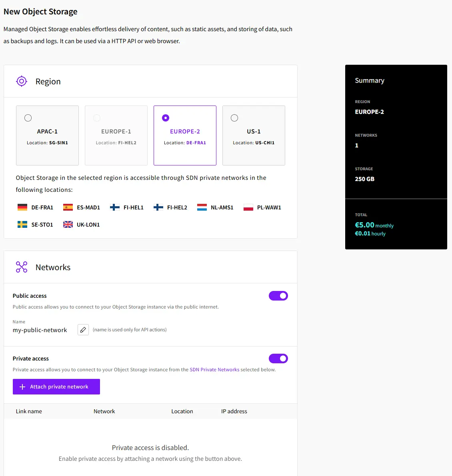Click the FI-HEL2 location label in list
The height and width of the screenshot is (476, 452).
click(x=177, y=207)
